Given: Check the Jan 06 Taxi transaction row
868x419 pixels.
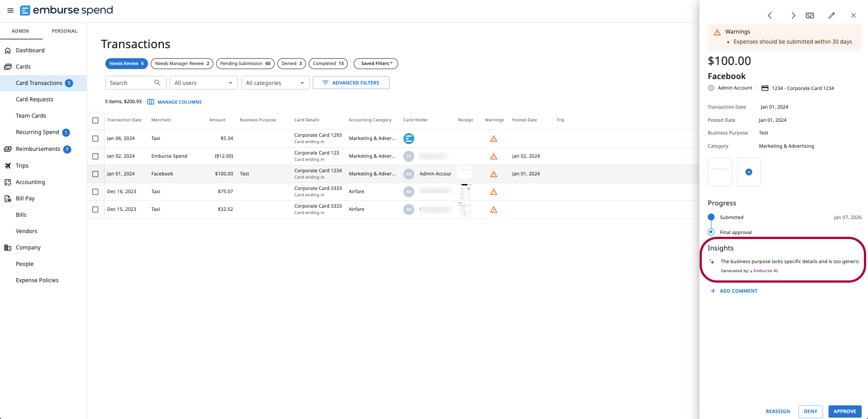Looking at the screenshot, I should 95,138.
